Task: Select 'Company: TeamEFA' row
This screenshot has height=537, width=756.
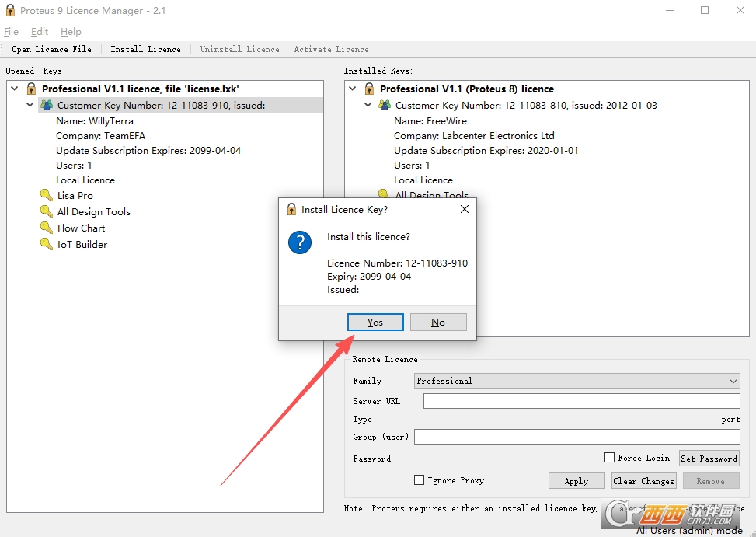Action: 100,136
